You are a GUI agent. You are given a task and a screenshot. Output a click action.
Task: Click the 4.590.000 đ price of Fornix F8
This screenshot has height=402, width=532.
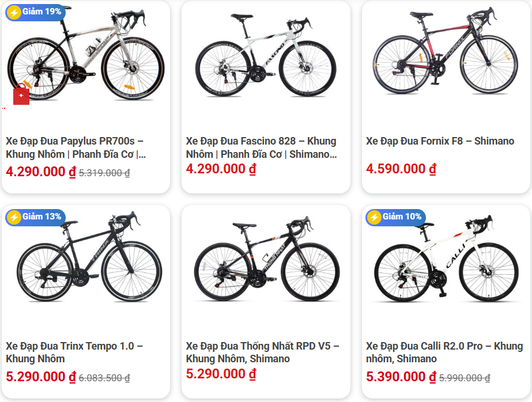pos(401,169)
